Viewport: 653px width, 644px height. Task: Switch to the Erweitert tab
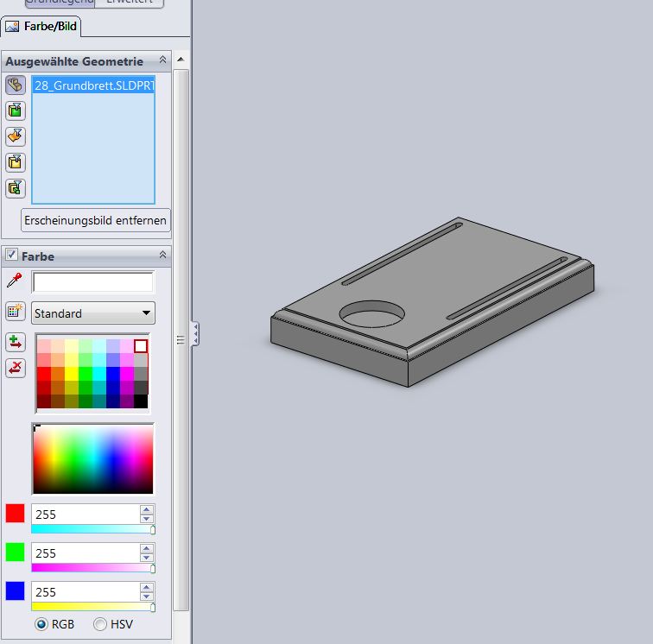tap(130, 3)
